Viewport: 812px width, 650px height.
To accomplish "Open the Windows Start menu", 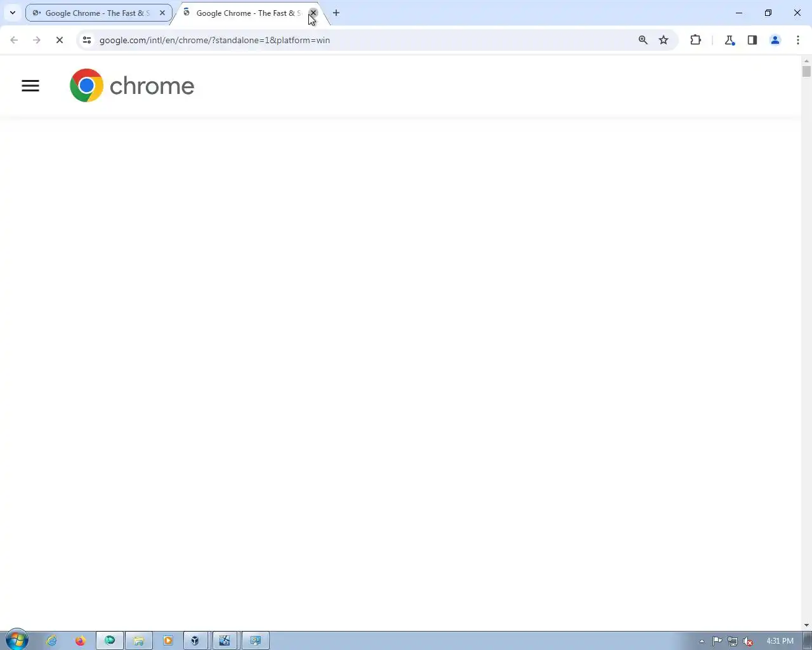I will [x=17, y=640].
